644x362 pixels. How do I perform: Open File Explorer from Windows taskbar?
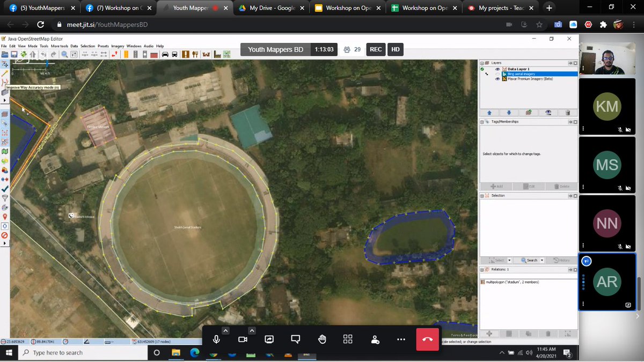(176, 353)
